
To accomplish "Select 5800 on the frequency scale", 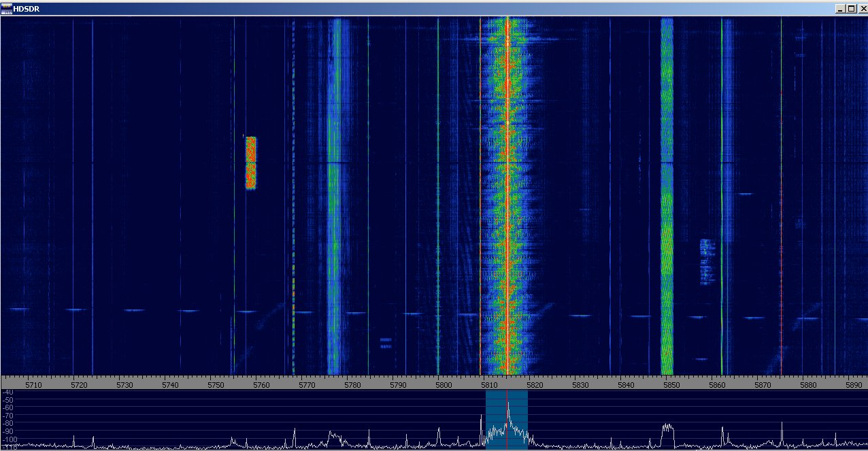I will point(444,385).
